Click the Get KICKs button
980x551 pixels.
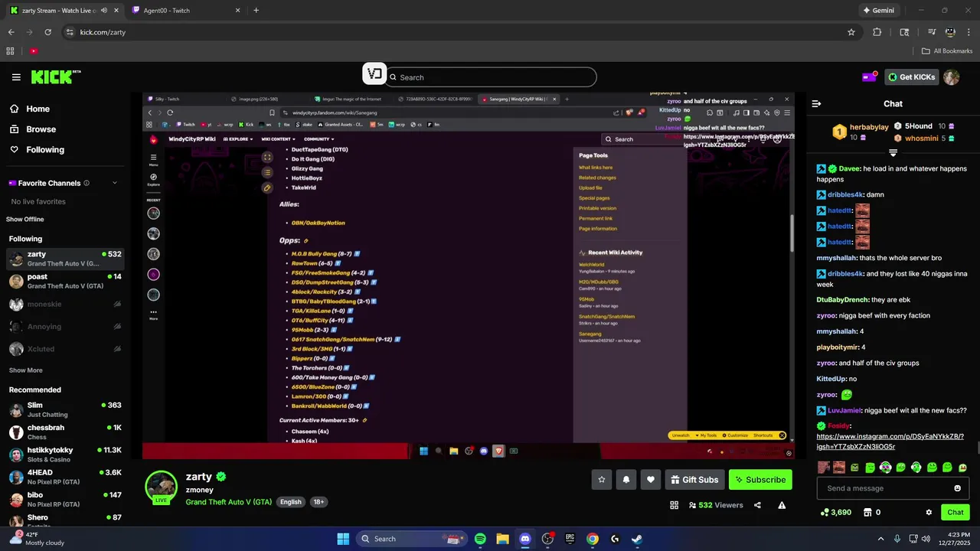coord(912,77)
